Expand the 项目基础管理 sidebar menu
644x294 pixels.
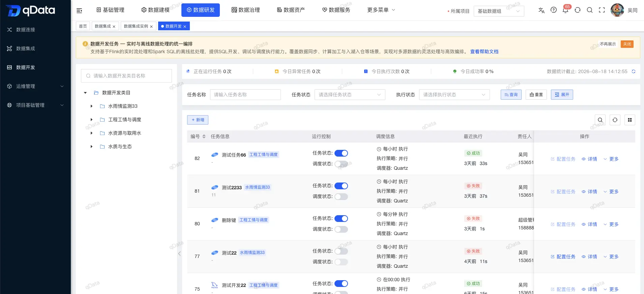(35, 105)
